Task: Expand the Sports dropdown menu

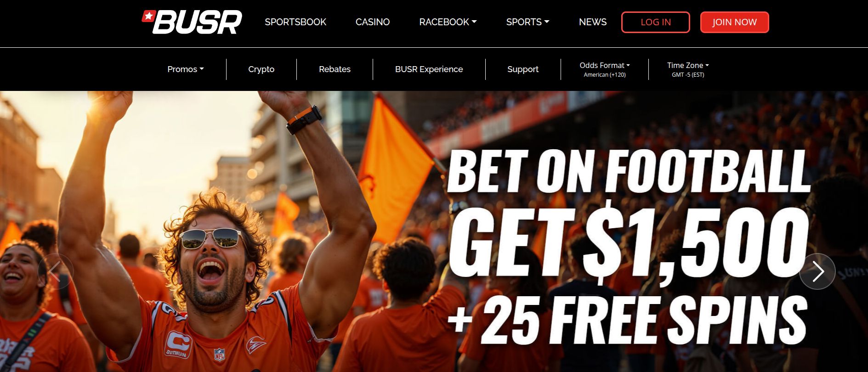Action: pyautogui.click(x=528, y=22)
